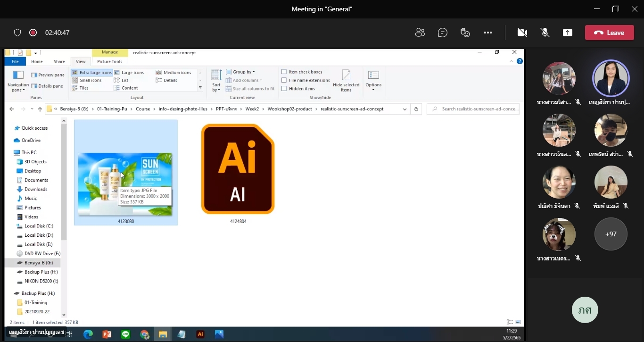Click Hide selected items button

click(x=346, y=81)
